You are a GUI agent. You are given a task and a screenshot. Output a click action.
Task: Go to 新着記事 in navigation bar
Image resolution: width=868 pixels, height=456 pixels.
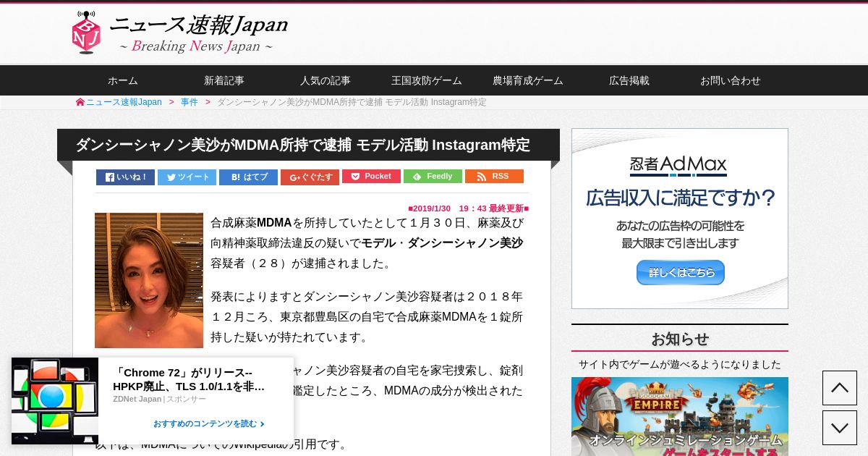224,80
